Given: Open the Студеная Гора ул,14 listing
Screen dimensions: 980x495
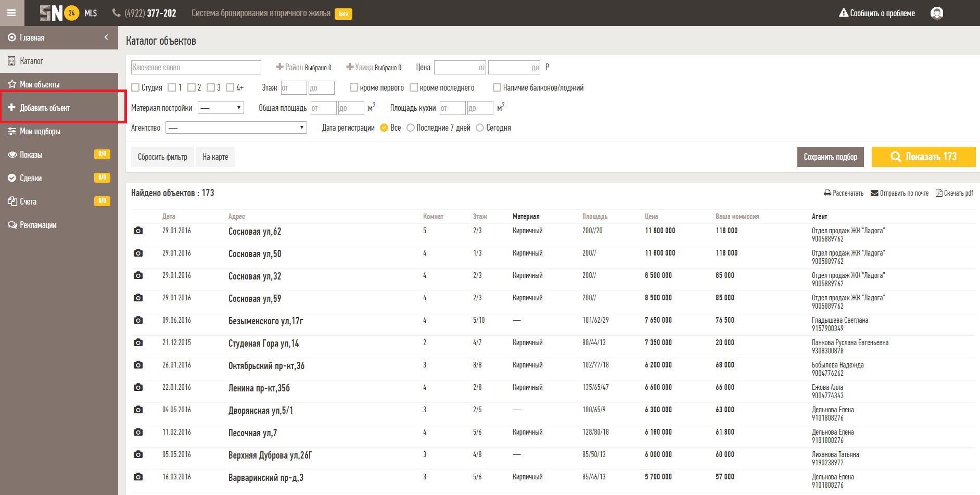Looking at the screenshot, I should click(263, 344).
